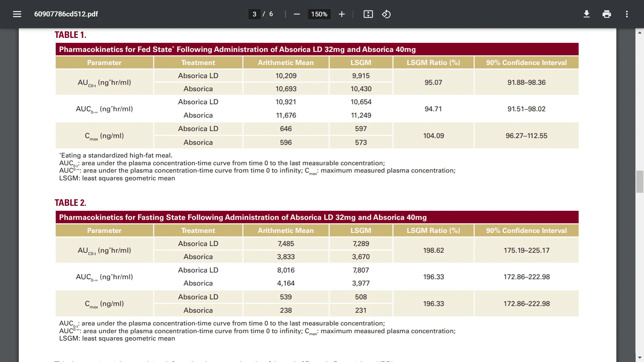Screen dimensions: 644x362
Task: Click Table 1 LSGM column header
Action: pyautogui.click(x=361, y=63)
